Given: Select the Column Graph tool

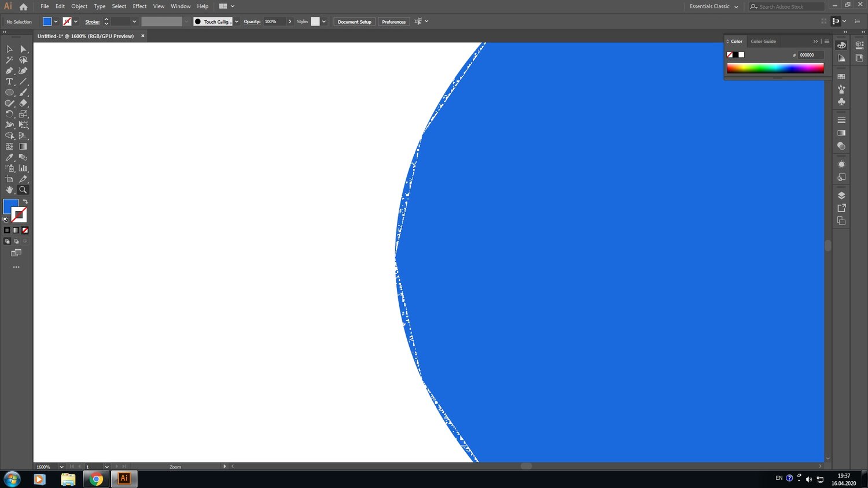Looking at the screenshot, I should click(x=23, y=168).
